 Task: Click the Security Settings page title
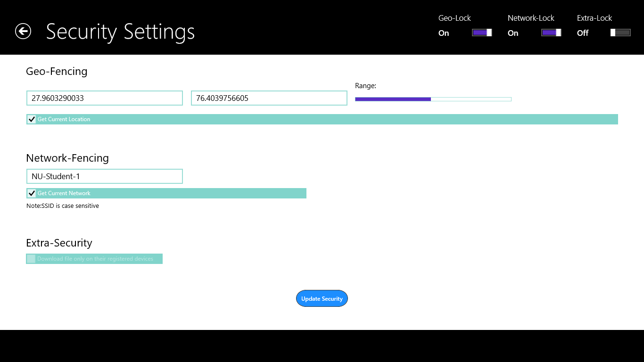point(120,32)
